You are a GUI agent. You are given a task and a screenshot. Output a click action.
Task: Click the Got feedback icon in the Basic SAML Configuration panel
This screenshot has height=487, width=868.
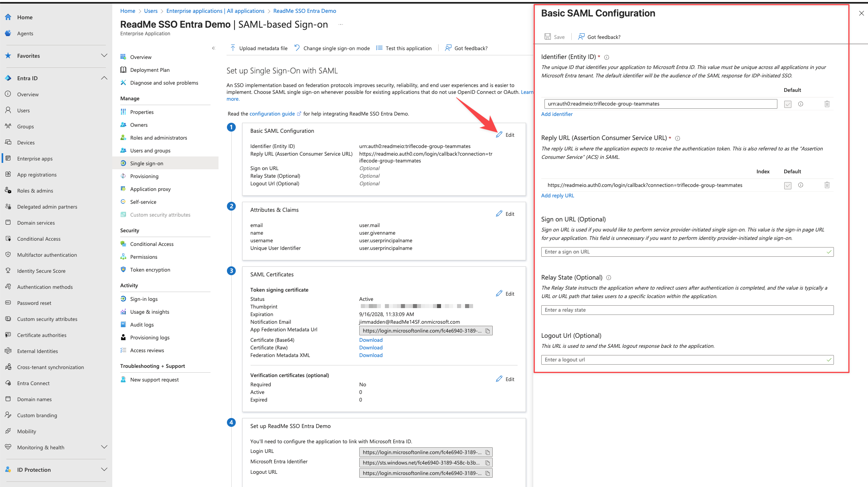point(581,37)
